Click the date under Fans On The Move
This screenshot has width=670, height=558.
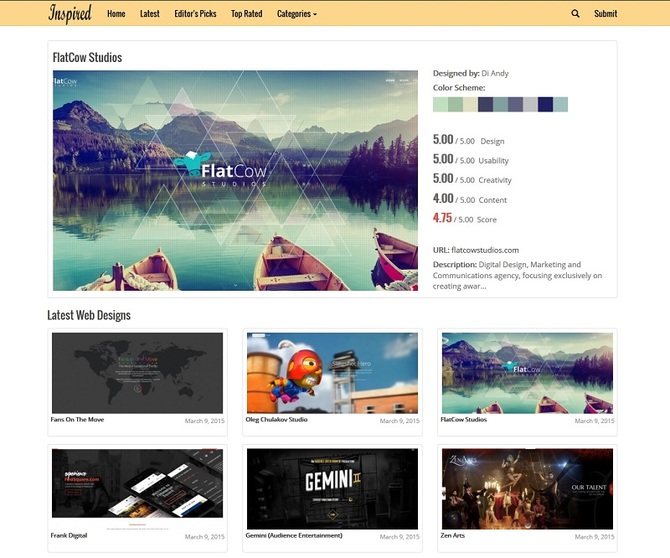click(205, 421)
